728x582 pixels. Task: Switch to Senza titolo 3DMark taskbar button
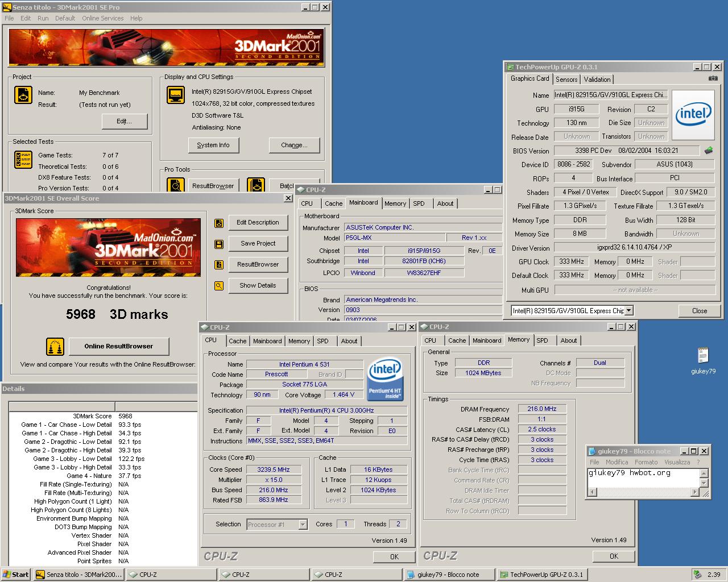coord(78,575)
